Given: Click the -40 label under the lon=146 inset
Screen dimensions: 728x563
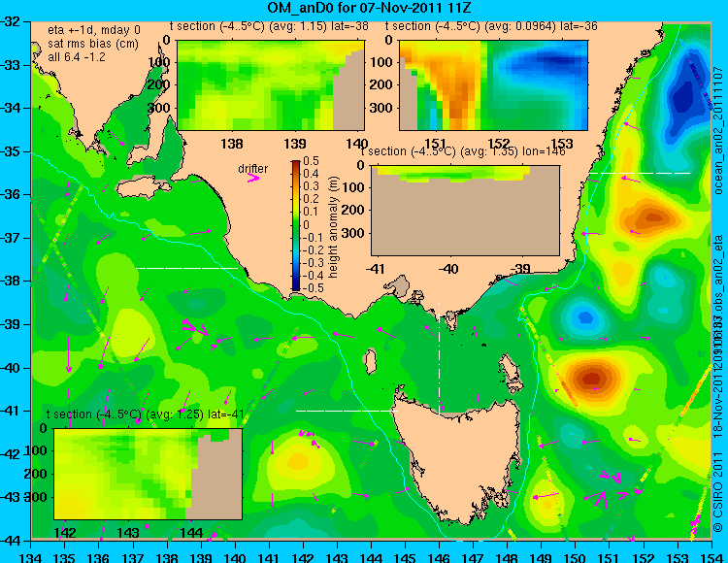Looking at the screenshot, I should tap(448, 268).
